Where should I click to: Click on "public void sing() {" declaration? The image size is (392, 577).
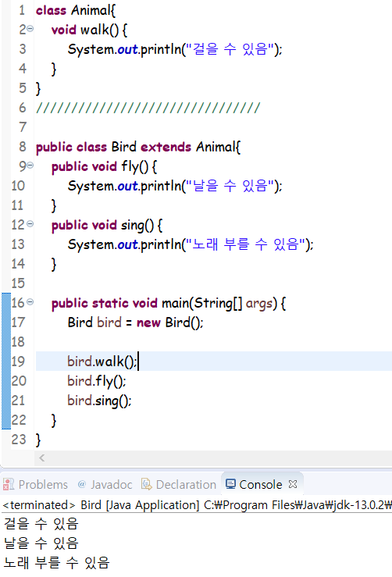(107, 225)
